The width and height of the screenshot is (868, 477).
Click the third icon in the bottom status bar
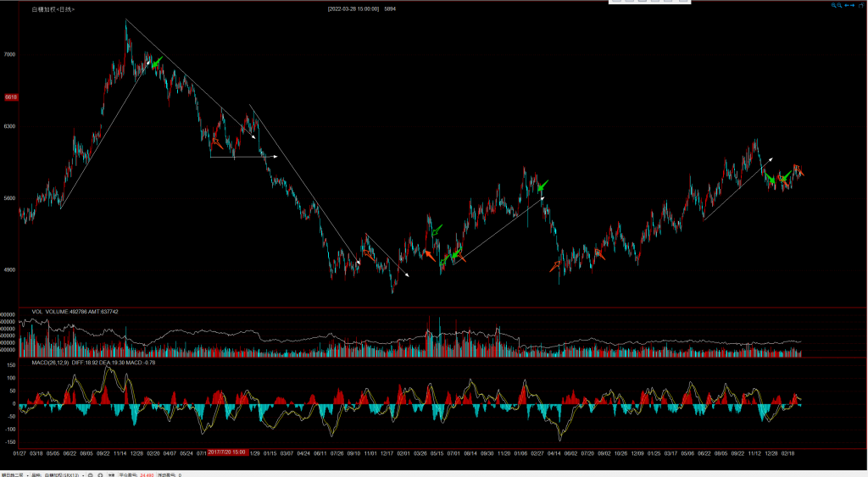pyautogui.click(x=111, y=474)
